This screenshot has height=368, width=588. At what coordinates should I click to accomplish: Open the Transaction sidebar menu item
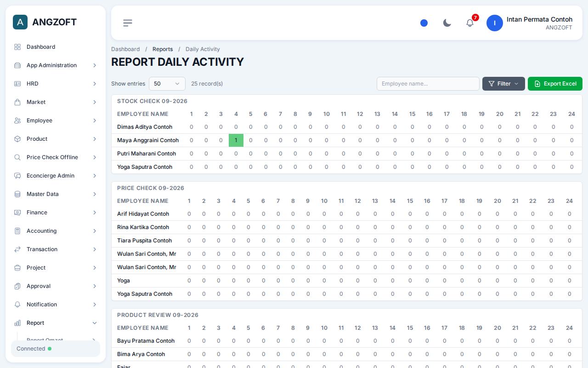(x=56, y=249)
